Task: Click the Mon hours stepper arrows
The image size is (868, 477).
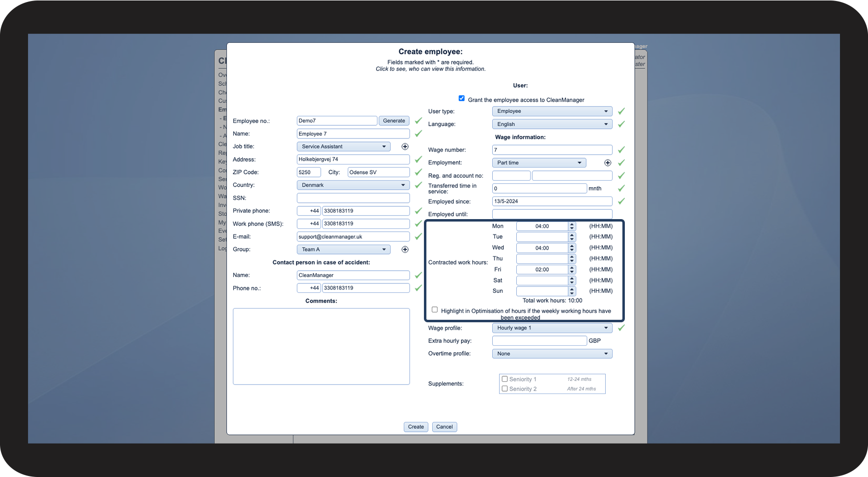Action: pyautogui.click(x=572, y=226)
